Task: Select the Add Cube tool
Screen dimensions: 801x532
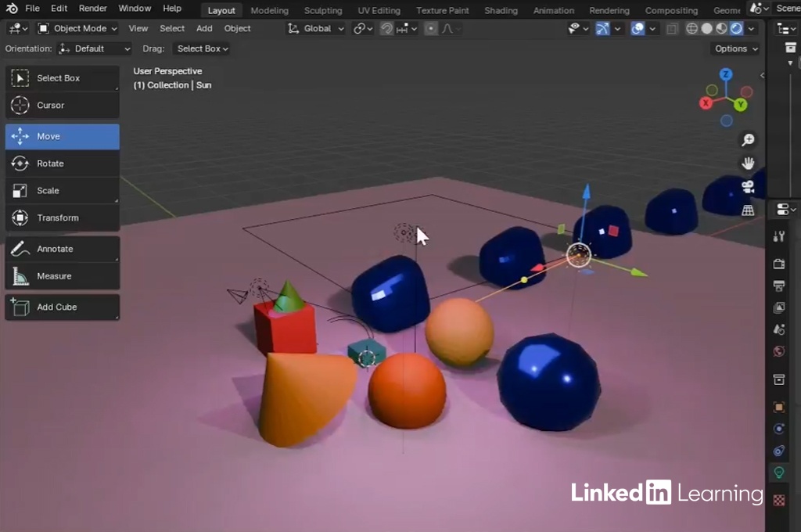Action: (x=62, y=307)
